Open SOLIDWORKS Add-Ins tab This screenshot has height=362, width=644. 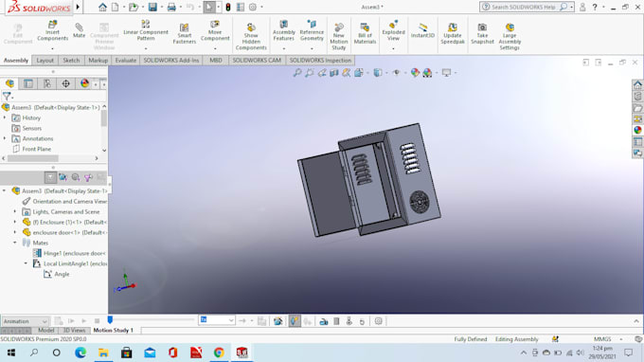[170, 61]
